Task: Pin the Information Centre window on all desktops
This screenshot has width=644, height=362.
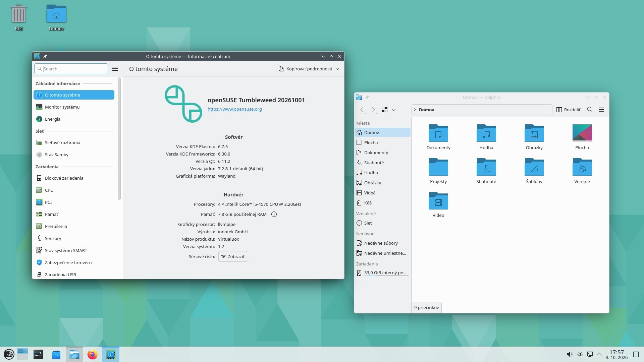Action: pos(45,56)
